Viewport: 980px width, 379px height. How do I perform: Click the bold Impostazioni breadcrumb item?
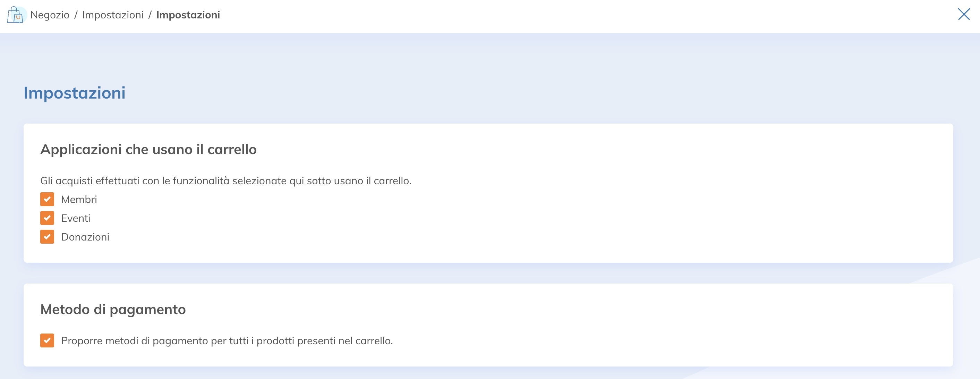[x=188, y=15]
